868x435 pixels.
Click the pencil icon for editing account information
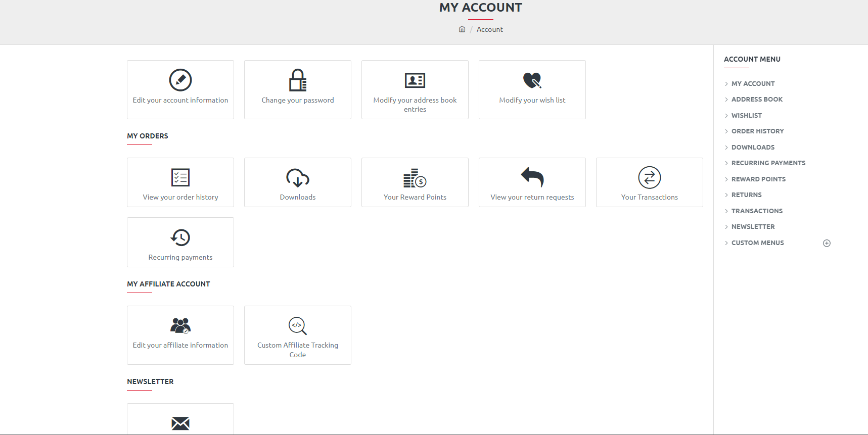[180, 80]
